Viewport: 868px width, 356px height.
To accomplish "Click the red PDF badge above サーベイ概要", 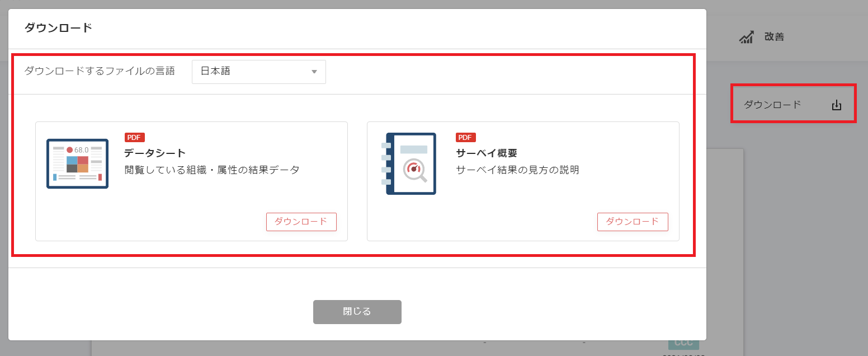I will click(x=466, y=138).
